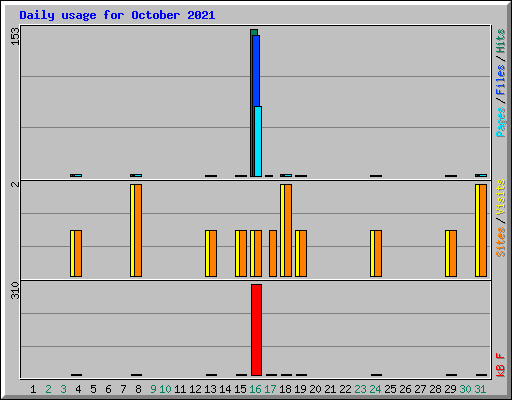
Task: Select the orange Sites bar for day 13
Action: 213,253
